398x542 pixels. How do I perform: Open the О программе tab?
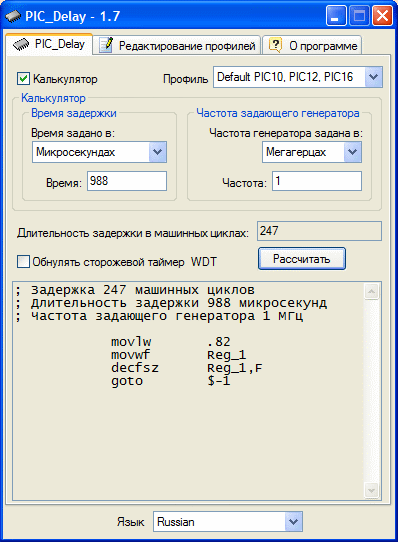[312, 45]
